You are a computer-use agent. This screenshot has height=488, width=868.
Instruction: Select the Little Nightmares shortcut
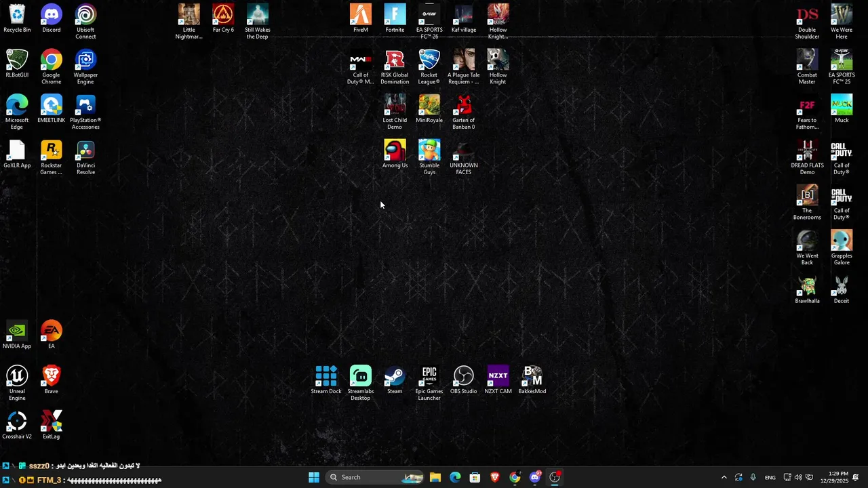189,22
